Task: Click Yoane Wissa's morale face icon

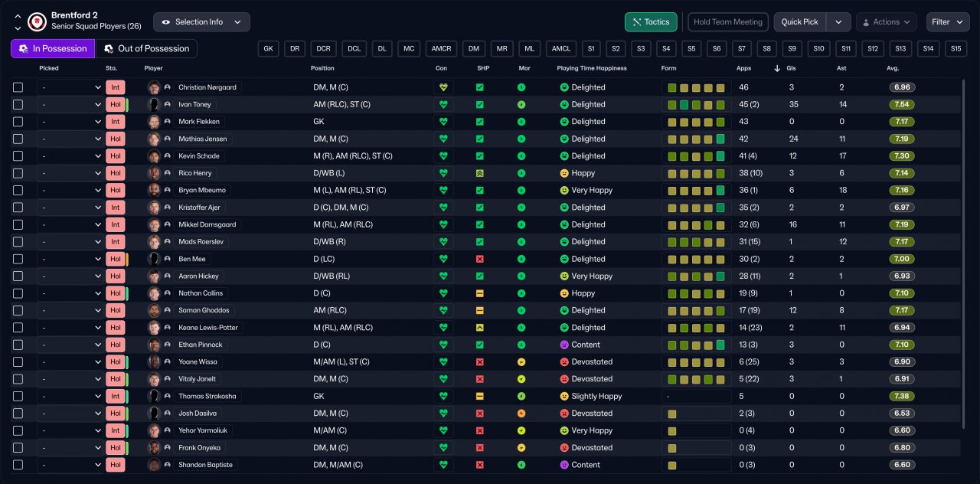Action: (521, 362)
